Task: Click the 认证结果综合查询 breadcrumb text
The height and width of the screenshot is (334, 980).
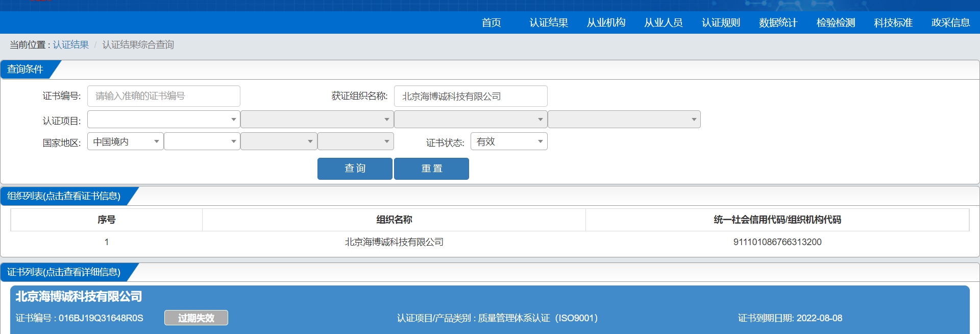Action: (x=138, y=45)
